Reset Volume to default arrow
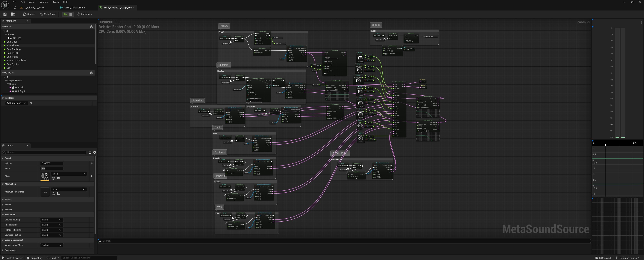This screenshot has width=644, height=260. (x=92, y=163)
